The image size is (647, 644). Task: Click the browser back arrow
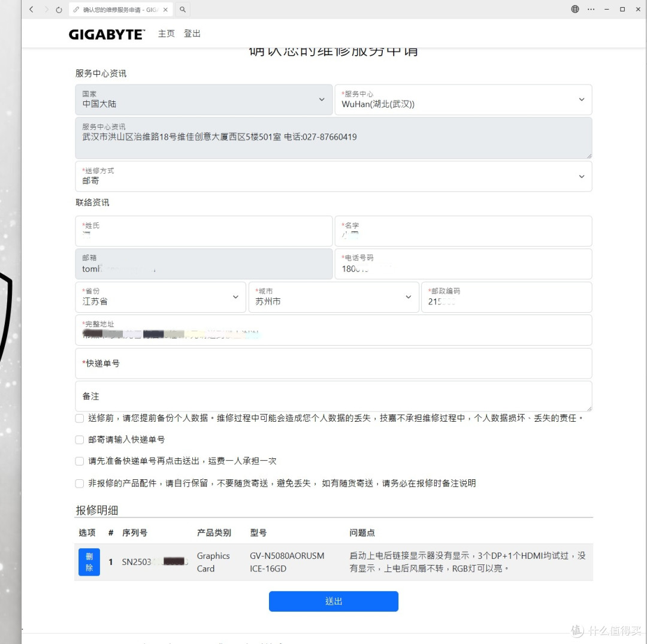click(31, 10)
